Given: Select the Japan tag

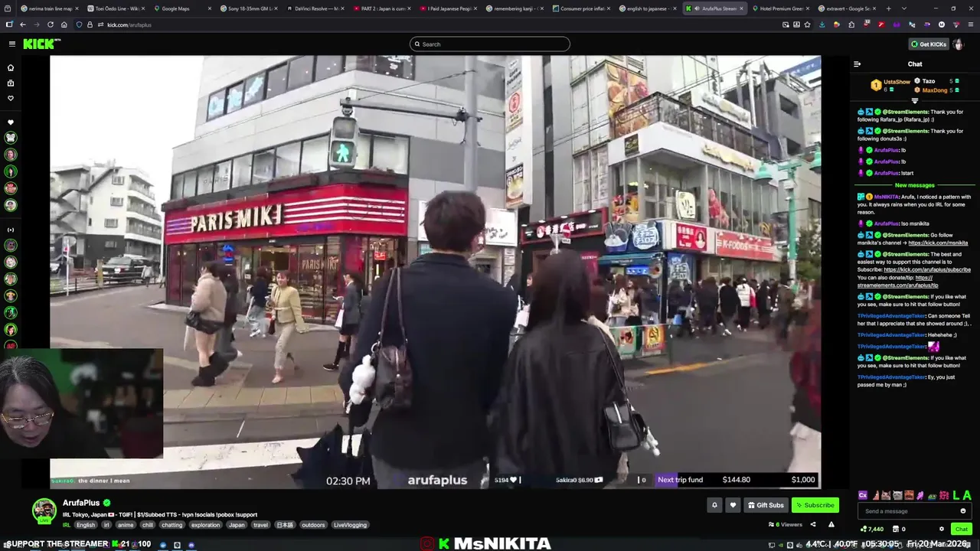Looking at the screenshot, I should click(x=237, y=525).
